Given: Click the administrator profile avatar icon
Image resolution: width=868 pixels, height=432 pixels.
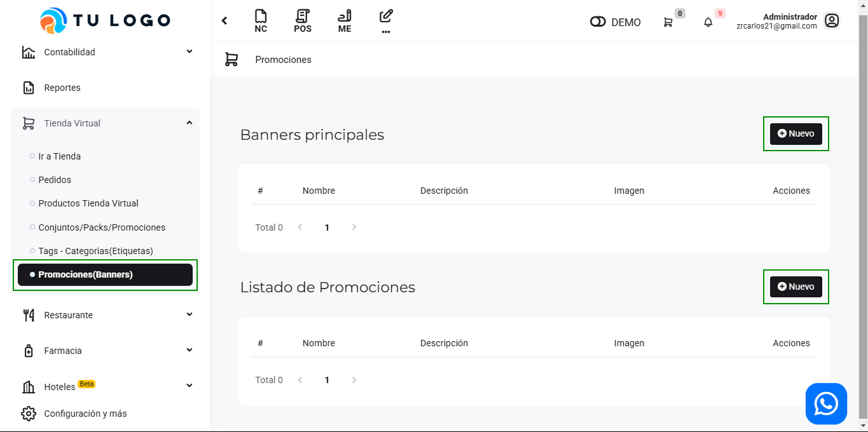Looking at the screenshot, I should point(832,21).
